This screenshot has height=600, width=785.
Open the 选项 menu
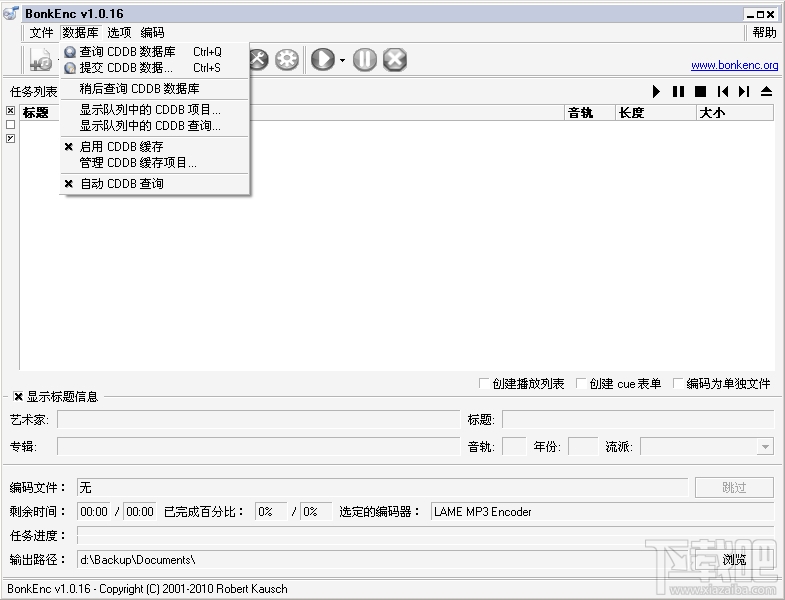119,33
